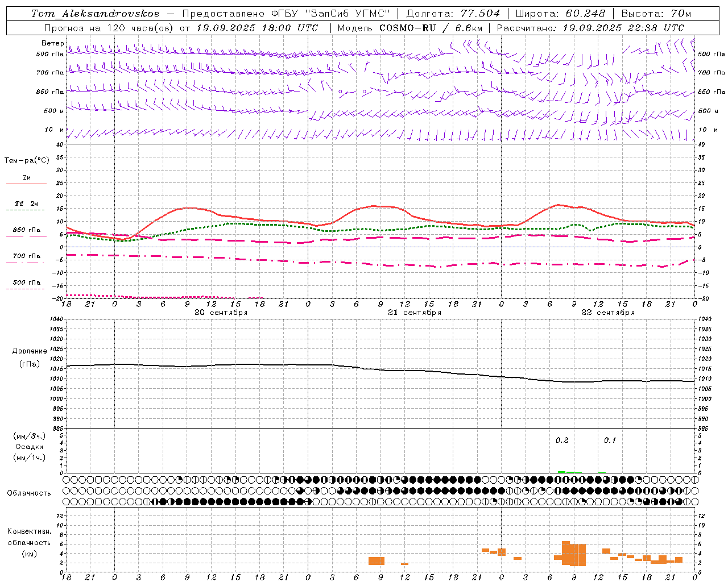728x582 pixels.
Task: Select the ФГБУ "ЗапСиб УГМС" provider text
Action: [x=332, y=14]
